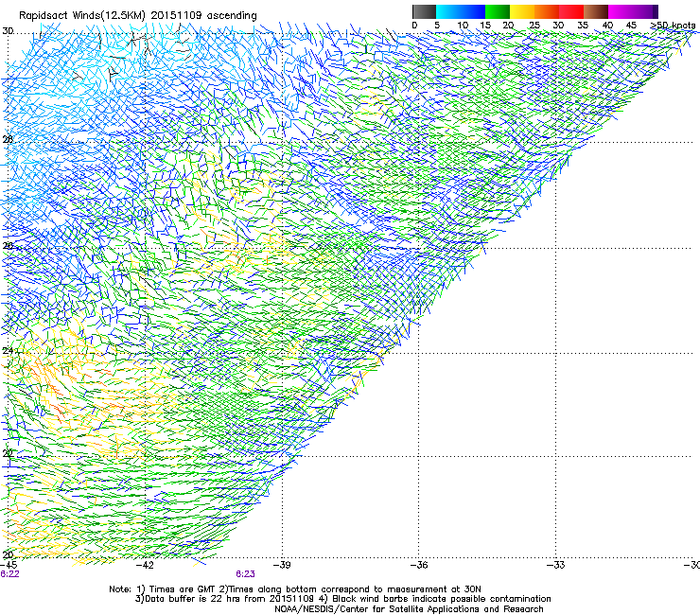
Task: Click the brown 35-40 knots legend segment
Action: (596, 11)
